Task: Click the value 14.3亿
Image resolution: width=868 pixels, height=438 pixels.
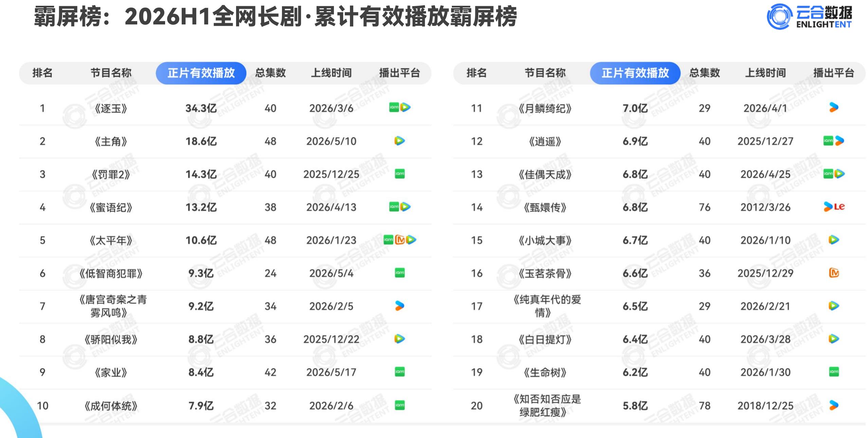Action: click(x=201, y=175)
